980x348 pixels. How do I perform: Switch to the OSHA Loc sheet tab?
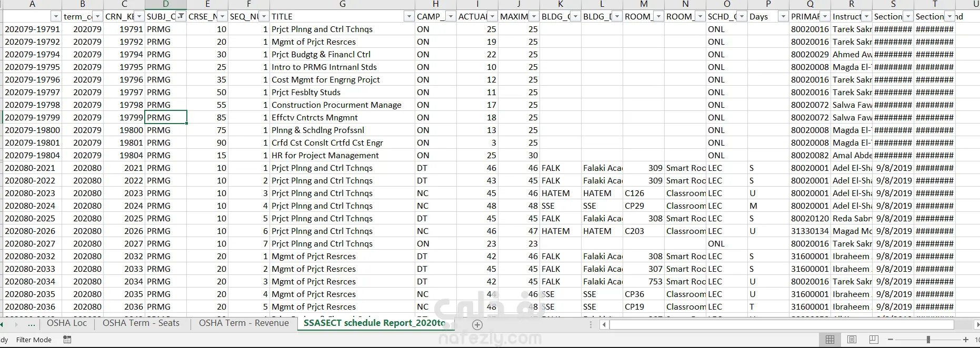click(67, 323)
